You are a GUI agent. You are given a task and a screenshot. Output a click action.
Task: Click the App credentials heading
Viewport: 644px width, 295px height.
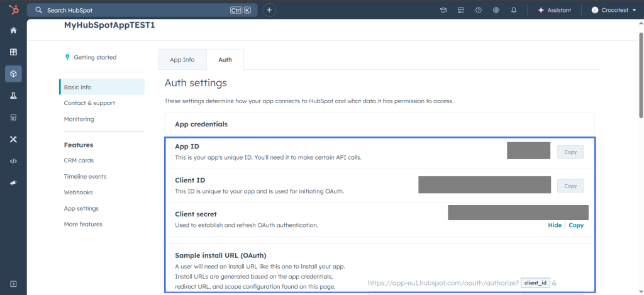coord(201,124)
